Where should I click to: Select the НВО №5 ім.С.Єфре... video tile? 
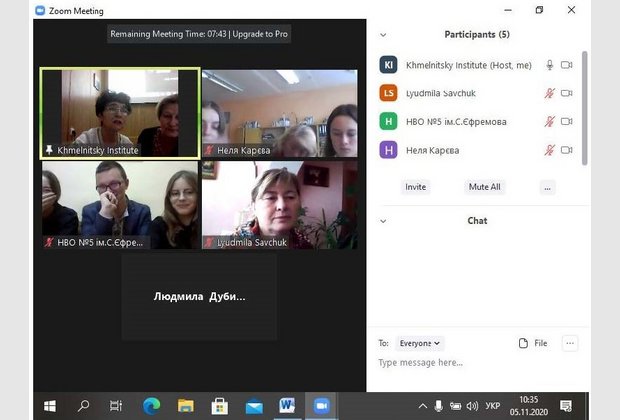click(120, 205)
